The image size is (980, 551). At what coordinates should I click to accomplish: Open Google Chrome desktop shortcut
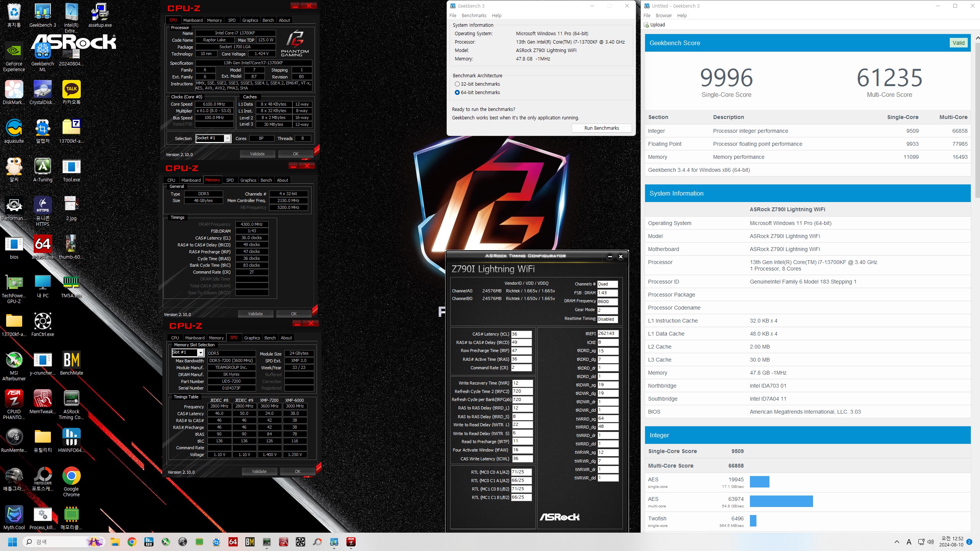click(71, 482)
